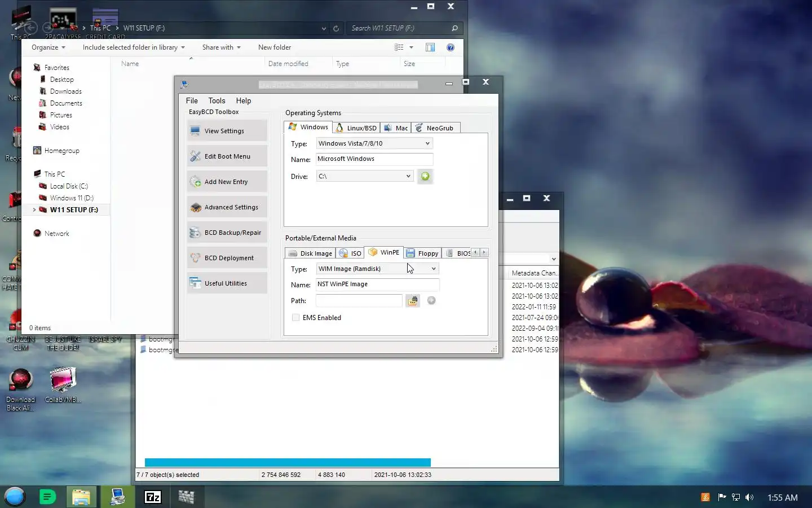This screenshot has width=812, height=508.
Task: Open BCD Deployment page
Action: [x=227, y=258]
